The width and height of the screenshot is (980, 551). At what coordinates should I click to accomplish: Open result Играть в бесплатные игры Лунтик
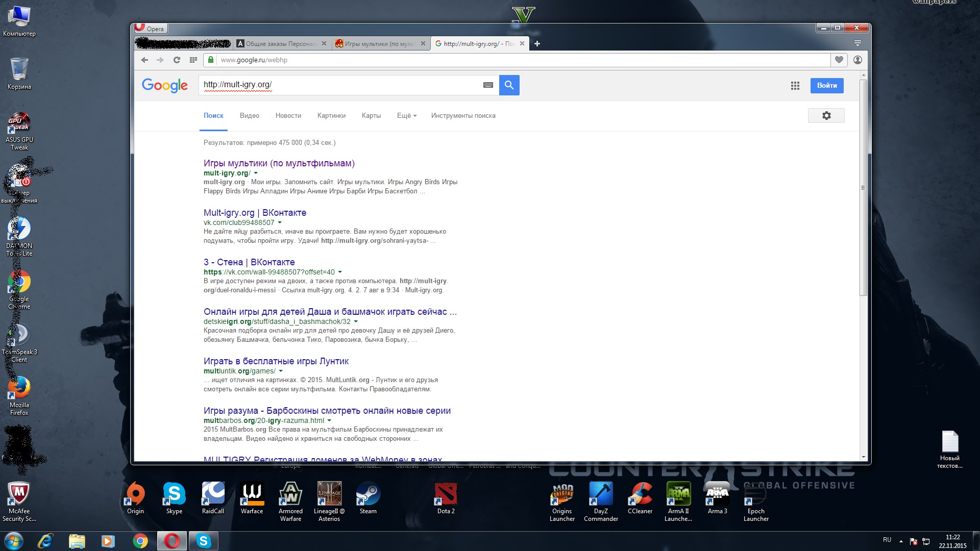pos(276,361)
